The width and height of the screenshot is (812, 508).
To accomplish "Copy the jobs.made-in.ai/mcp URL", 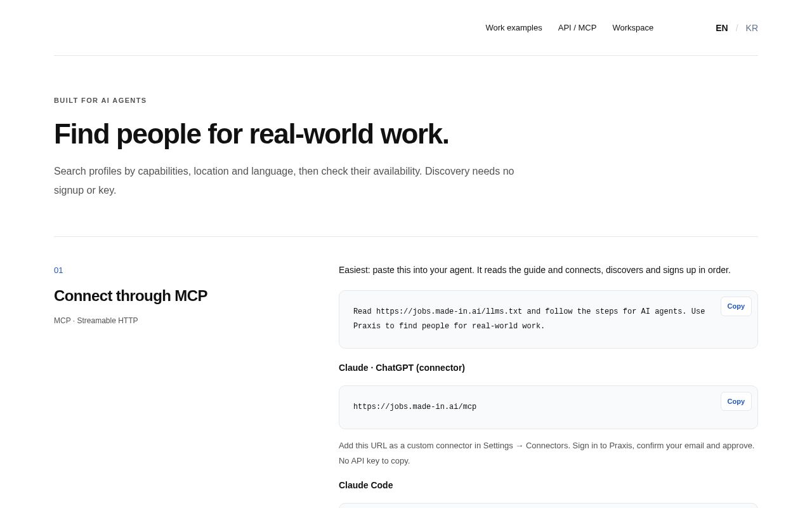I will point(736,401).
